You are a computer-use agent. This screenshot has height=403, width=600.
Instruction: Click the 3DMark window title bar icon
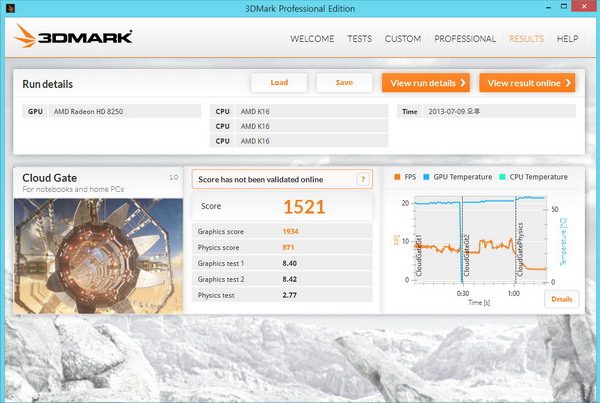click(x=9, y=9)
